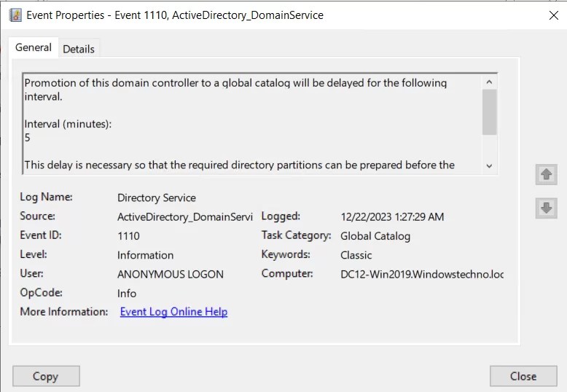Select the General tab
Image resolution: width=567 pixels, height=392 pixels.
tap(34, 47)
